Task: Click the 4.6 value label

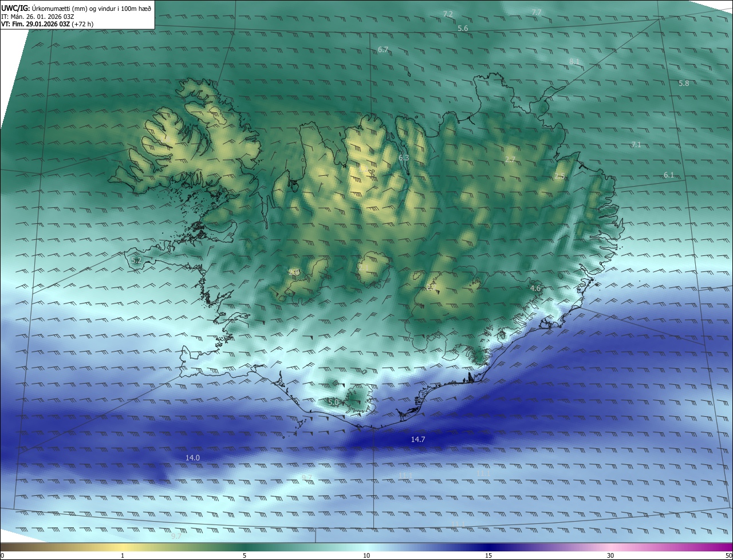Action: [535, 288]
